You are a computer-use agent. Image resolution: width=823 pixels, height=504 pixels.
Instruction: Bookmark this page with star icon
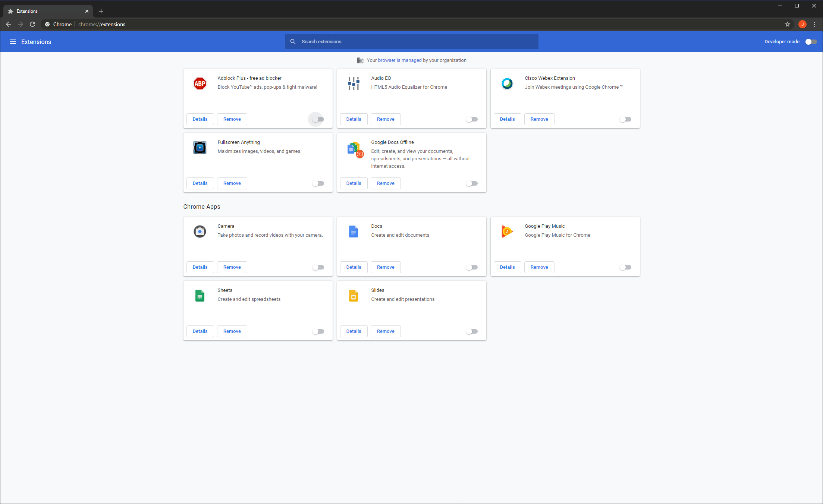[x=788, y=24]
